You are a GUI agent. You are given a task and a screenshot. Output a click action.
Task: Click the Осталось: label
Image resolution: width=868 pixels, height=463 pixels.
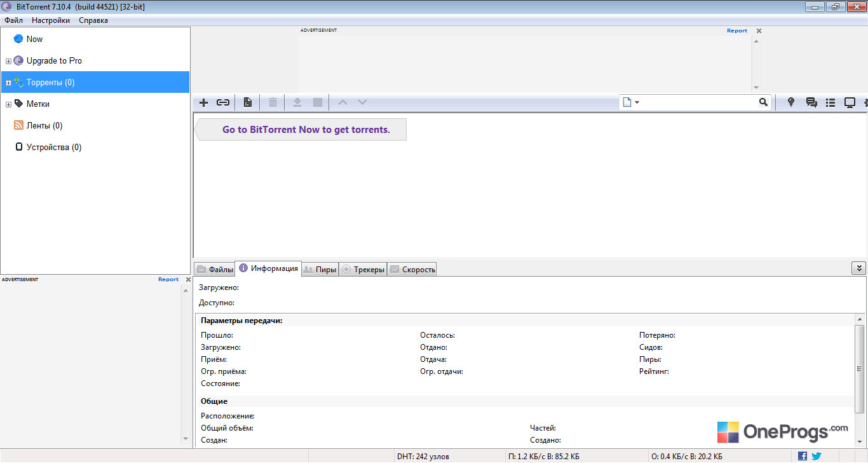click(x=437, y=335)
